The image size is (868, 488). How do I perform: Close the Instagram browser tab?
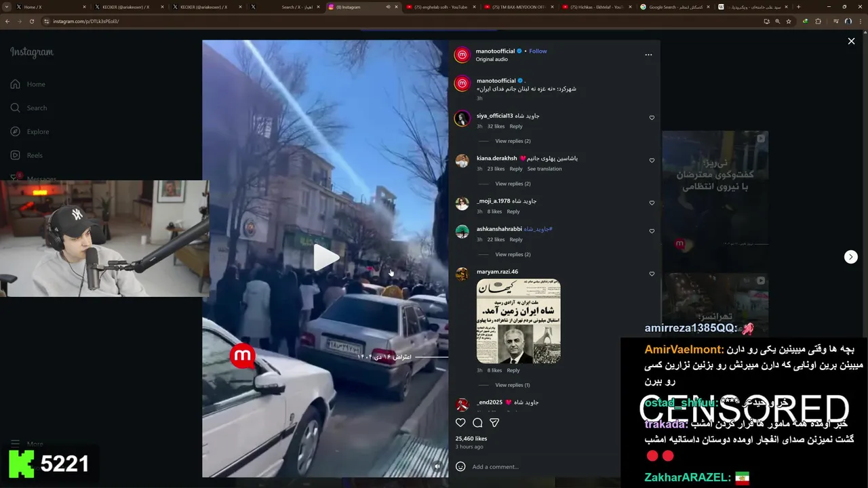(x=397, y=7)
